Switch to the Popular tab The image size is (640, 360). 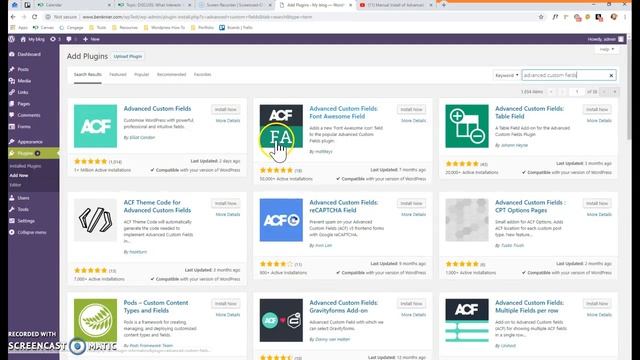pyautogui.click(x=142, y=75)
